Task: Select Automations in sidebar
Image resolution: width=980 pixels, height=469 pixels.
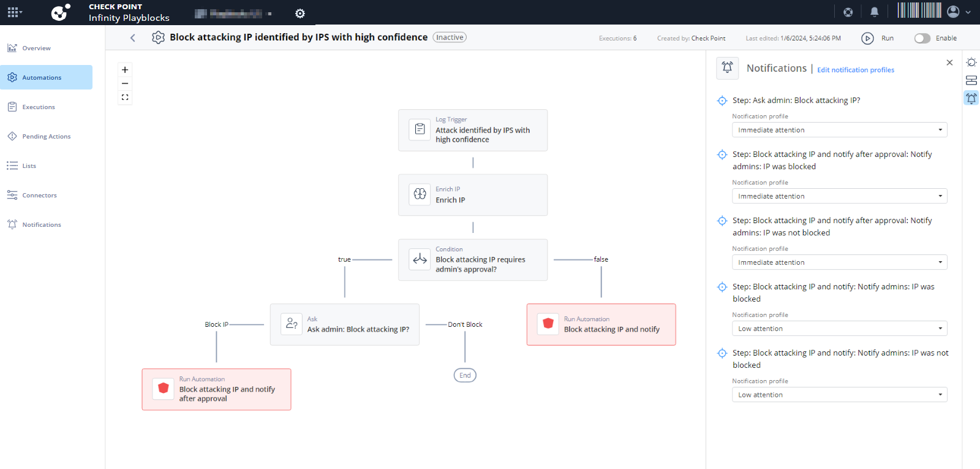Action: [46, 77]
